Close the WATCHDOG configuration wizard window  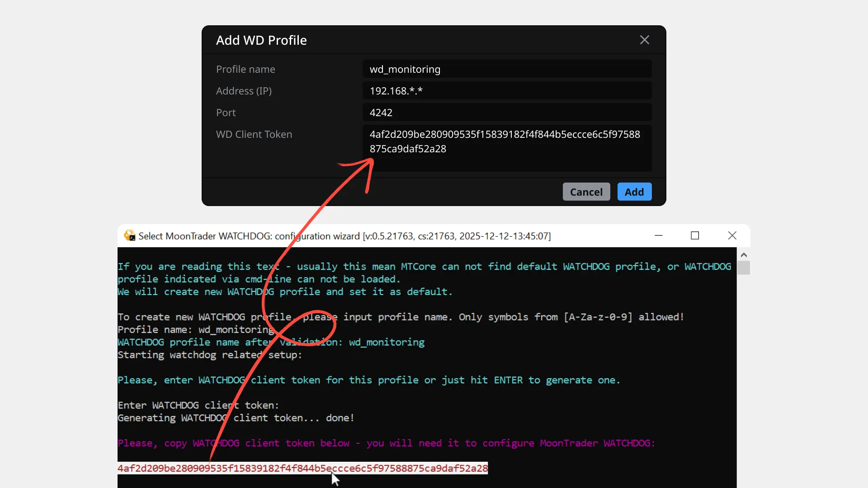tap(732, 235)
